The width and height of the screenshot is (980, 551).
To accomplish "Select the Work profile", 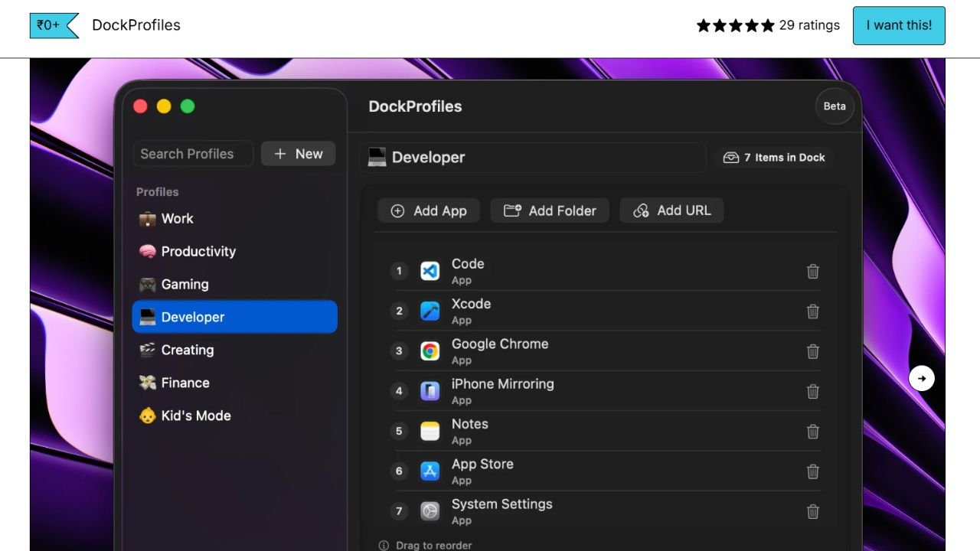I will [x=234, y=219].
